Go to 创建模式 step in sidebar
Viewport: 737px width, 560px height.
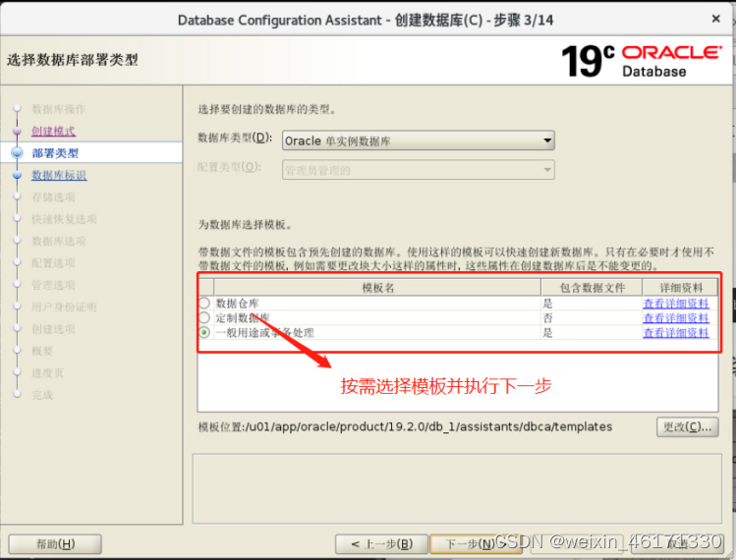point(53,131)
